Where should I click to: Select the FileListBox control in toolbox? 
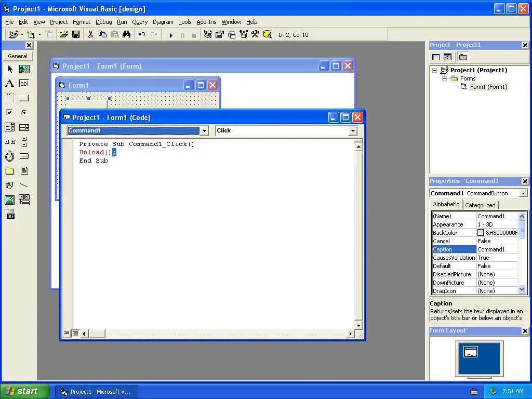(24, 170)
